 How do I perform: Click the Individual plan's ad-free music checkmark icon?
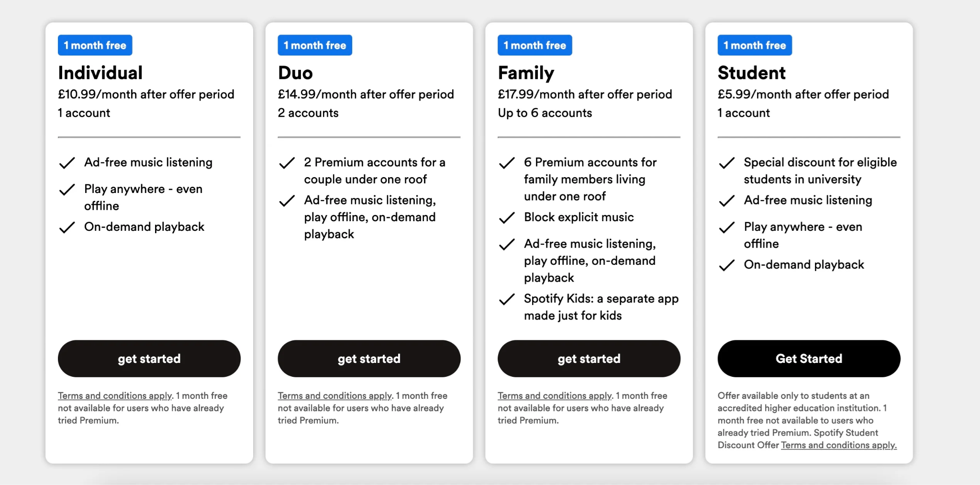pos(67,163)
